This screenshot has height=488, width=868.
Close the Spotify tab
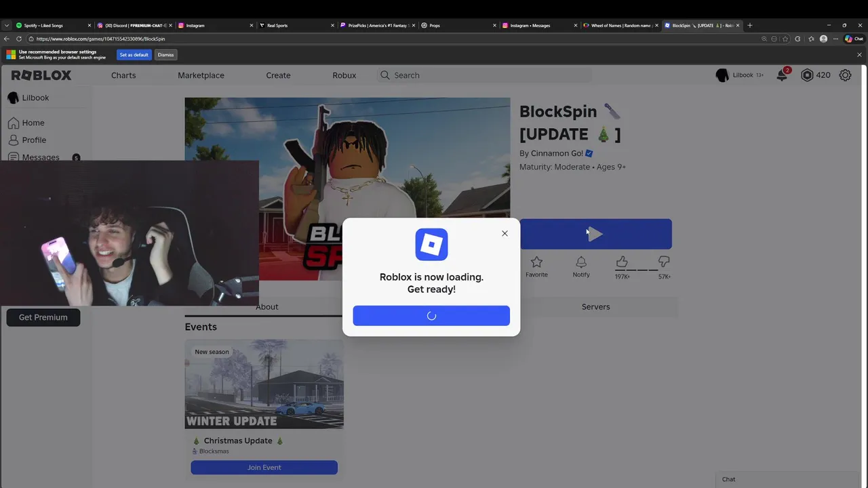coord(89,25)
